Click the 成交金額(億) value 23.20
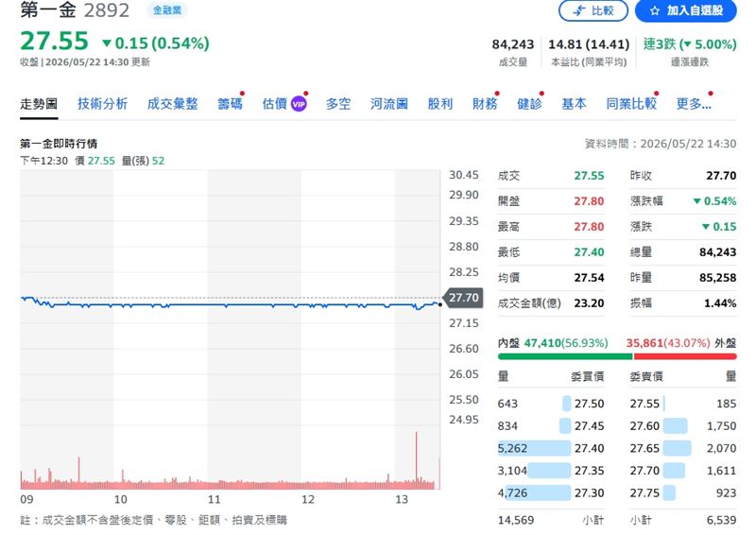The width and height of the screenshot is (756, 535). (589, 303)
